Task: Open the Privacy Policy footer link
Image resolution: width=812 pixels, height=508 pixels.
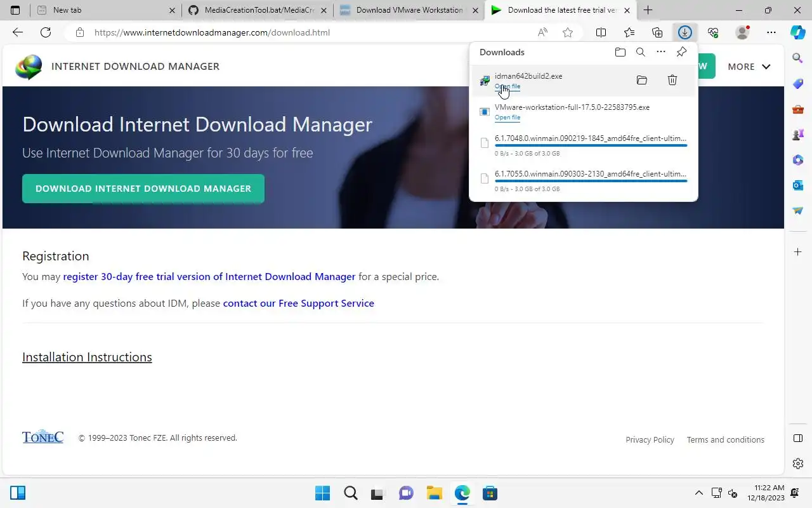Action: 650,439
